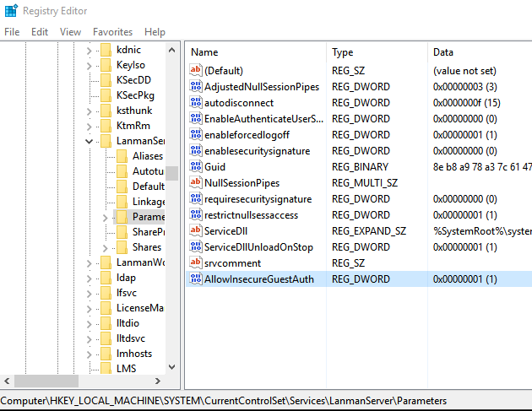The width and height of the screenshot is (532, 411).
Task: Click the AllowInsecureGuestAuth DWORD icon
Action: pyautogui.click(x=196, y=279)
